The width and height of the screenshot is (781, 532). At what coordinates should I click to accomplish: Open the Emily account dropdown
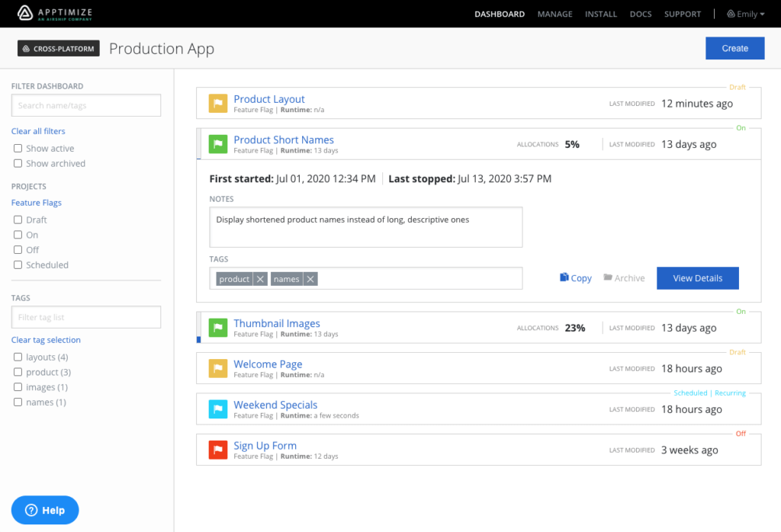tap(745, 13)
